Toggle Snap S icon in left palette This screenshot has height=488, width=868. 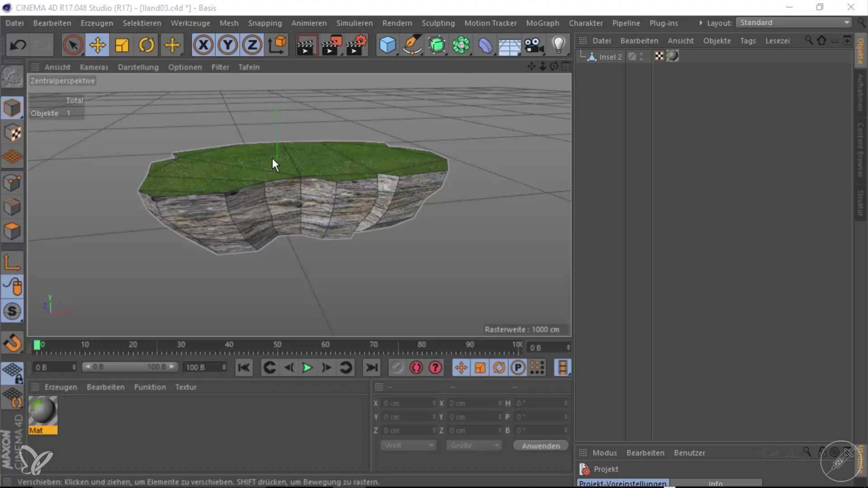point(12,311)
